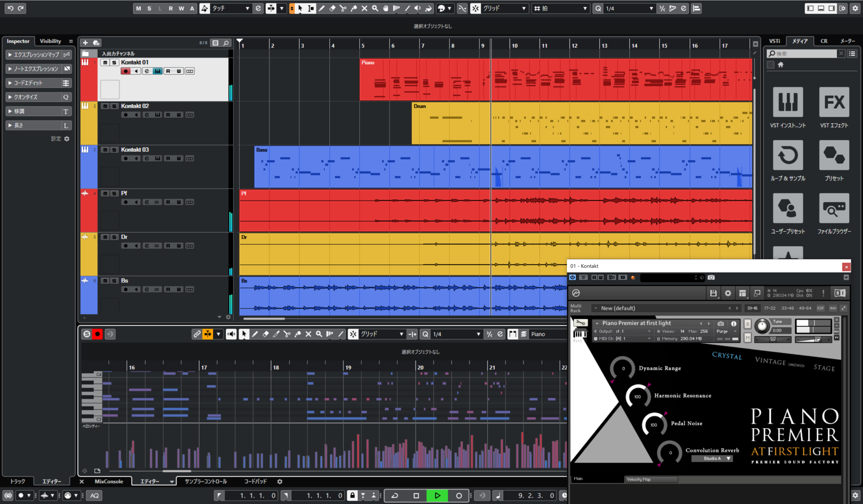The width and height of the screenshot is (863, 504).
Task: Click media rack Home icon
Action: 780,65
